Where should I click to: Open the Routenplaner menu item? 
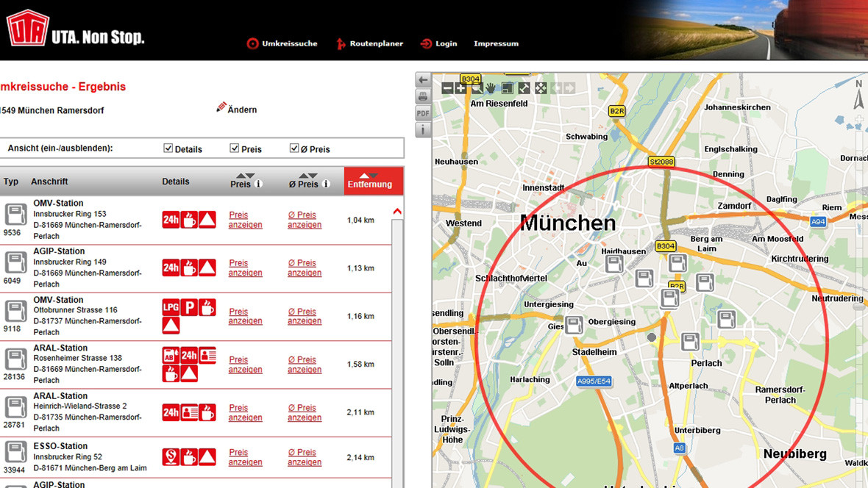click(370, 43)
